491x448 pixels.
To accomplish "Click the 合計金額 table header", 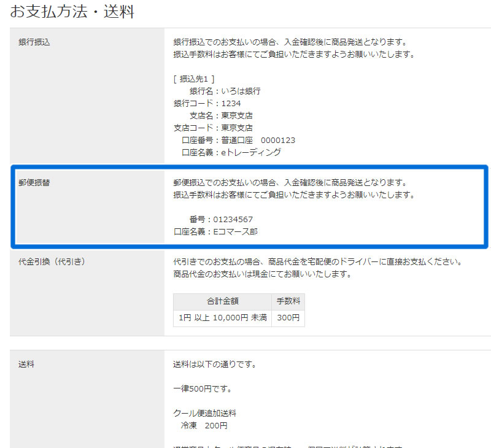I will pos(222,301).
